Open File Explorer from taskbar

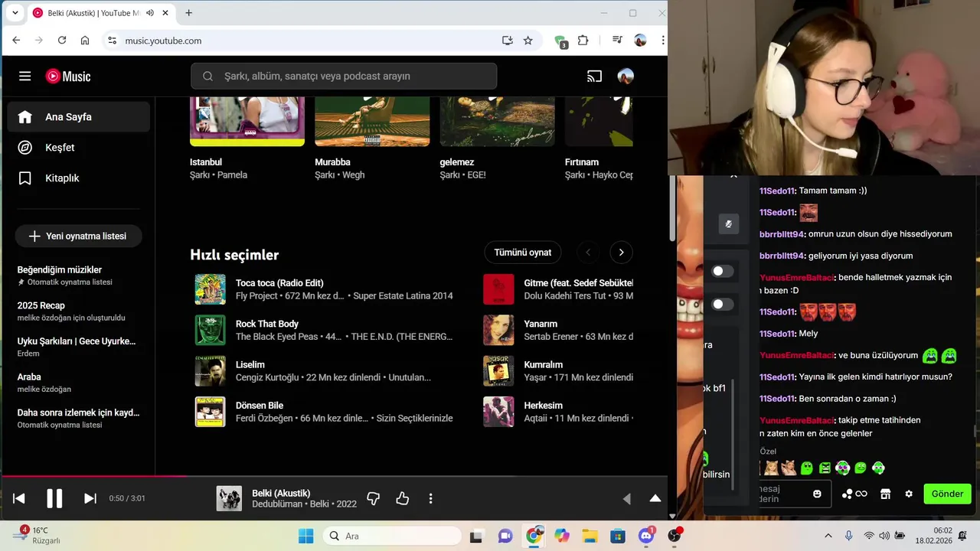point(590,536)
